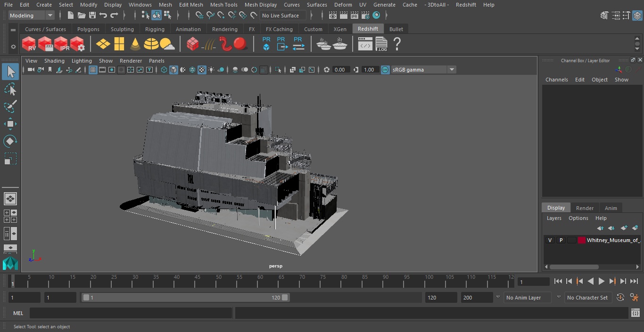The image size is (644, 332).
Task: Switch to the Rigging shelf tab
Action: (155, 29)
